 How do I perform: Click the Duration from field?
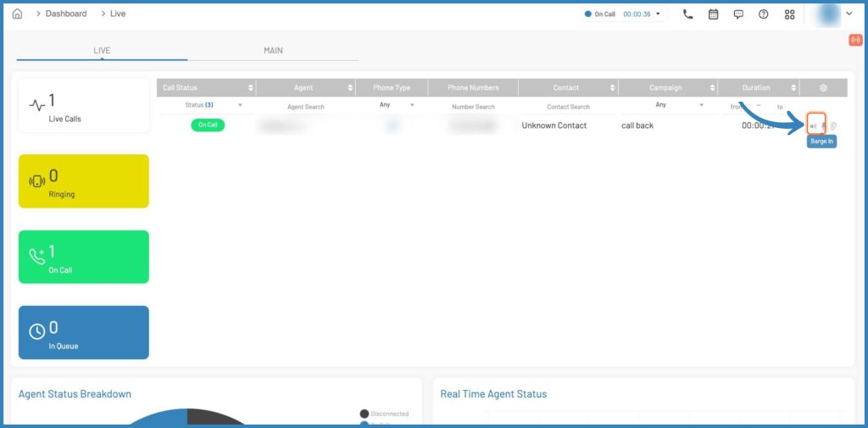point(737,107)
